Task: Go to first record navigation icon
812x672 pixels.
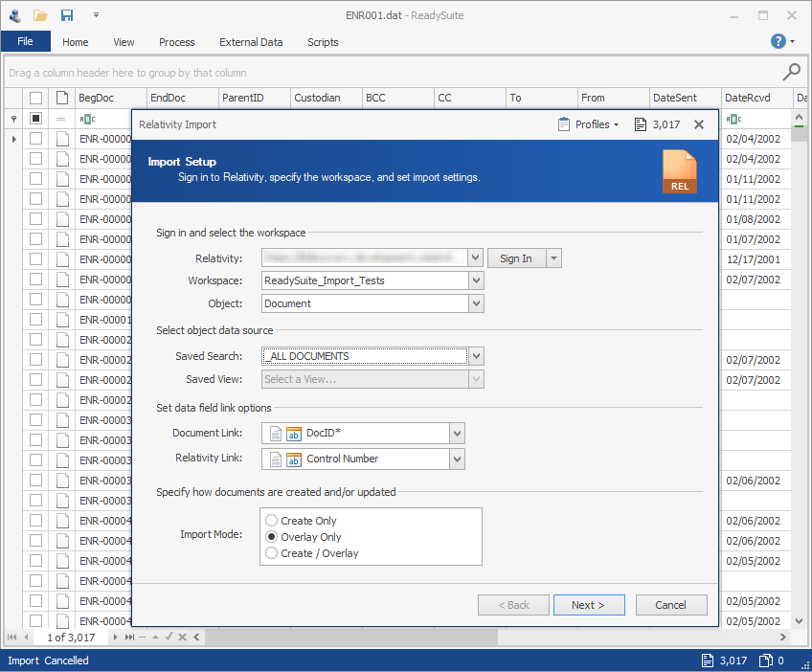Action: pos(11,637)
